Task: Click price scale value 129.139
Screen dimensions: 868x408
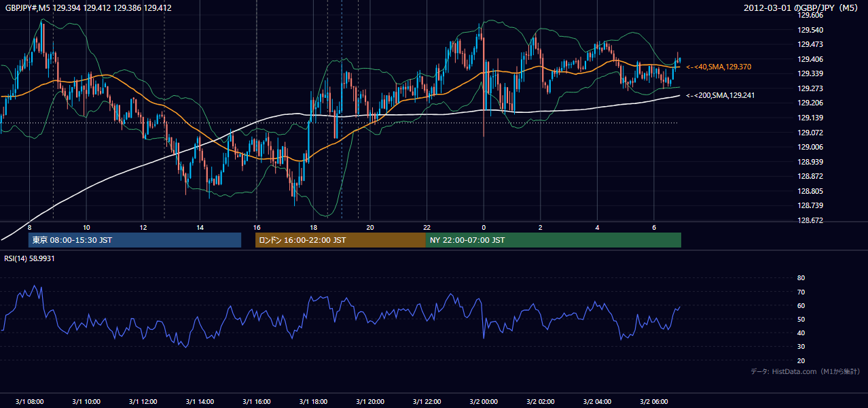Action: click(810, 118)
